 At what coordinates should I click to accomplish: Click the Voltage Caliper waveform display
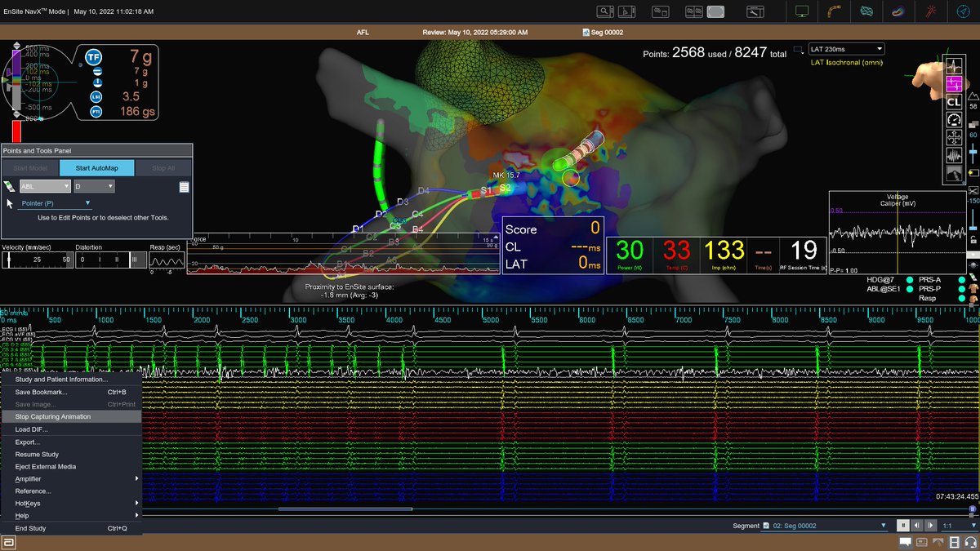coord(897,231)
